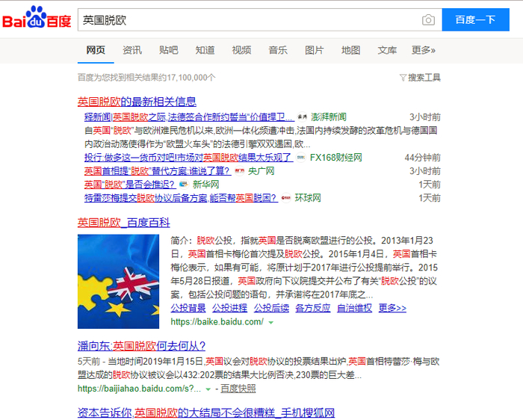Viewport: 523px width, 420px height.
Task: Expand the 更多» tab menu
Action: pos(424,50)
